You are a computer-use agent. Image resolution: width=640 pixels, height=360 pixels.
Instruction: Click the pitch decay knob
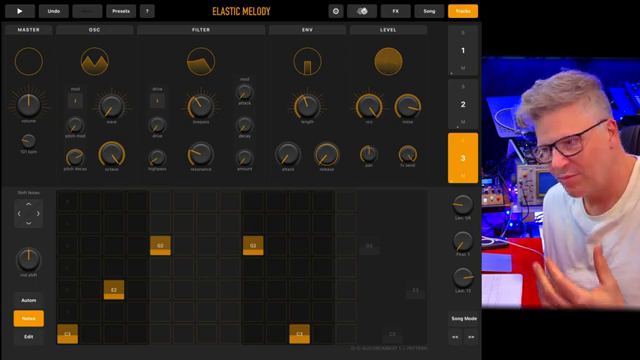pos(75,157)
